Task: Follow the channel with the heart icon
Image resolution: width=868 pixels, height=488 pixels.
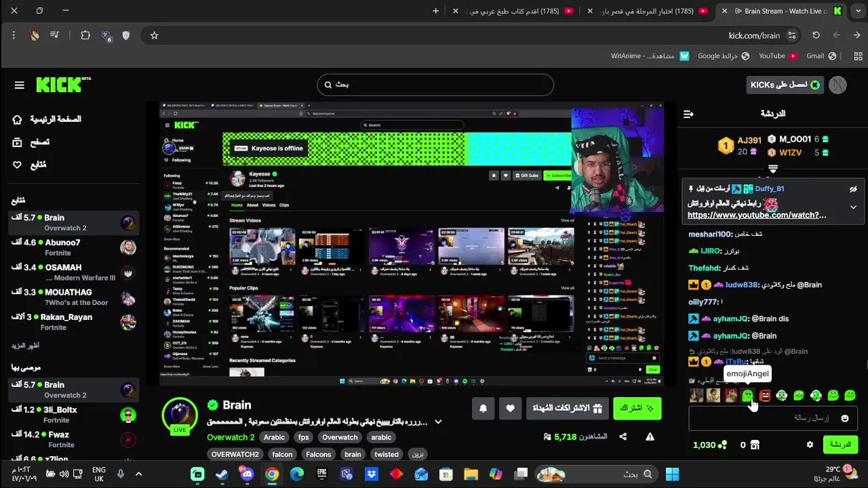Action: [x=510, y=408]
